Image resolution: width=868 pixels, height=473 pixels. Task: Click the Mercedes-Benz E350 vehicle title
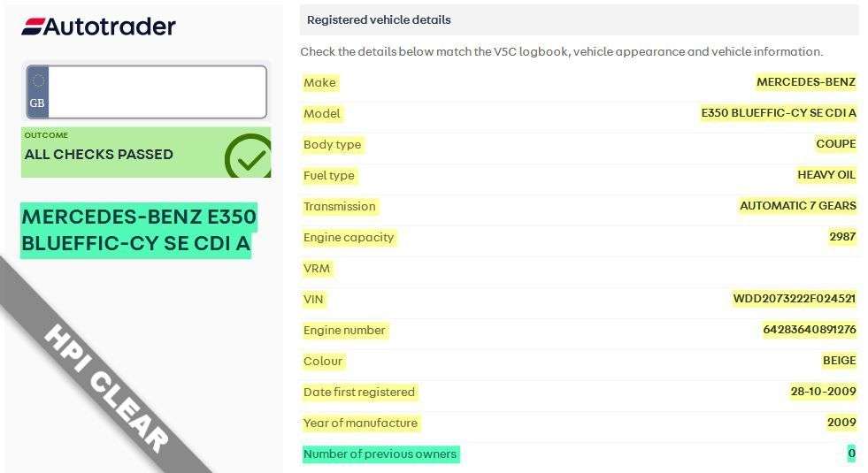pos(138,230)
